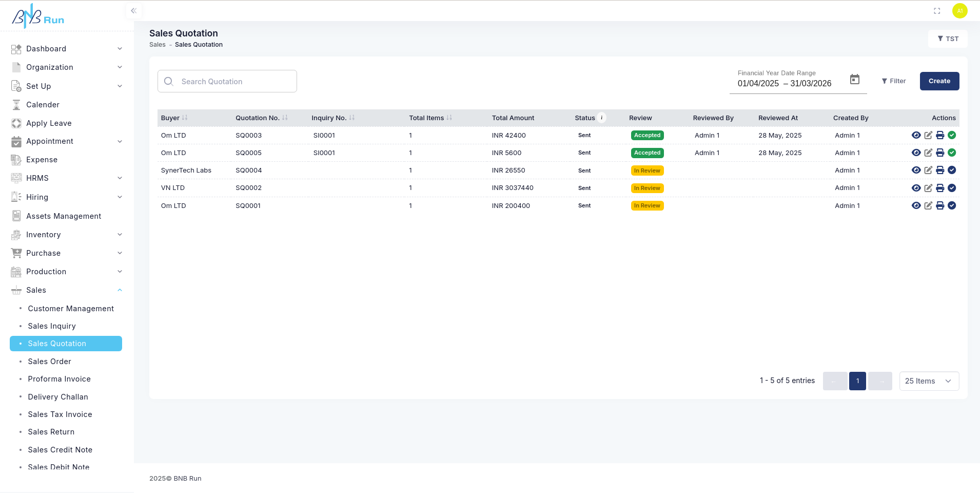The image size is (980, 493).
Task: Click the Status info icon in table header
Action: (602, 118)
